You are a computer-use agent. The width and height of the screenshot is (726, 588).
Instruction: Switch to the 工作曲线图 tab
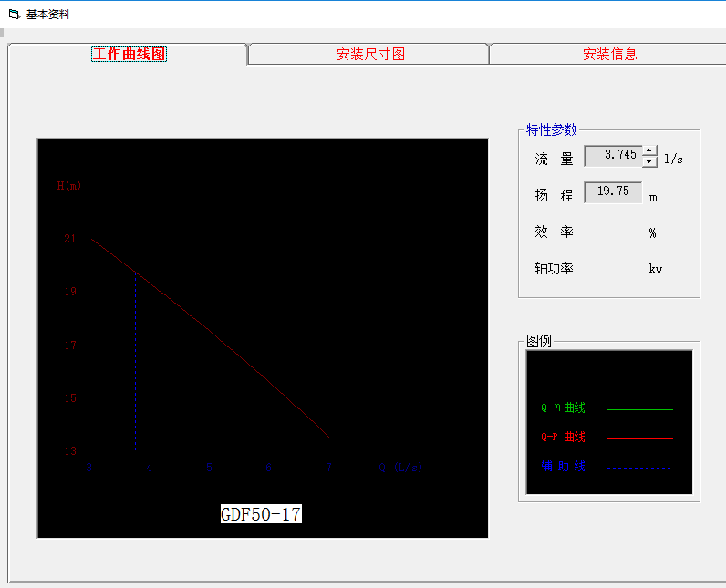click(x=129, y=54)
